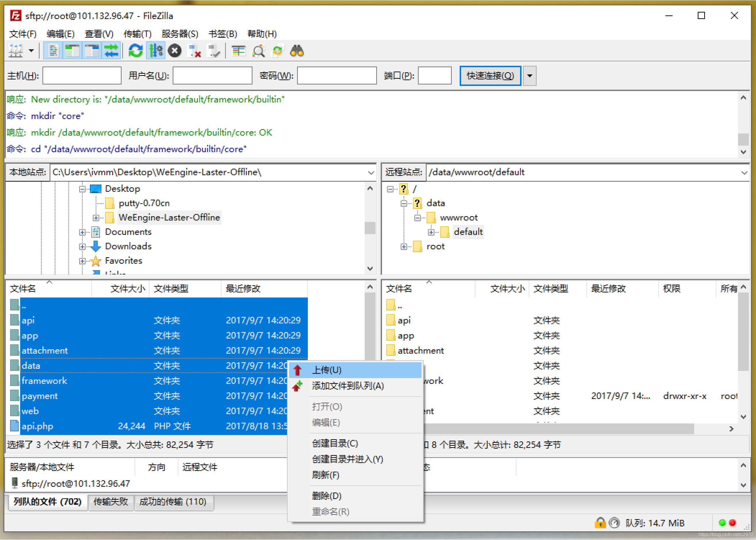The image size is (756, 540).
Task: Open the Site Manager icon
Action: click(16, 51)
